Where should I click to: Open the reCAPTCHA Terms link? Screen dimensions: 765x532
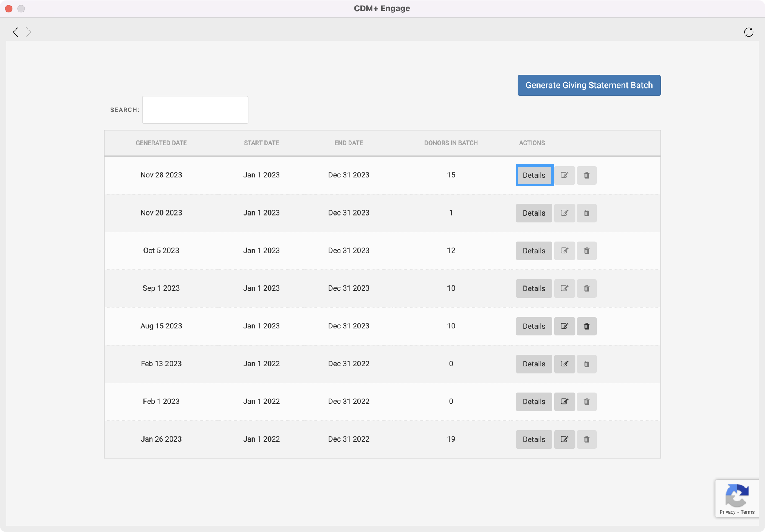[x=747, y=512]
